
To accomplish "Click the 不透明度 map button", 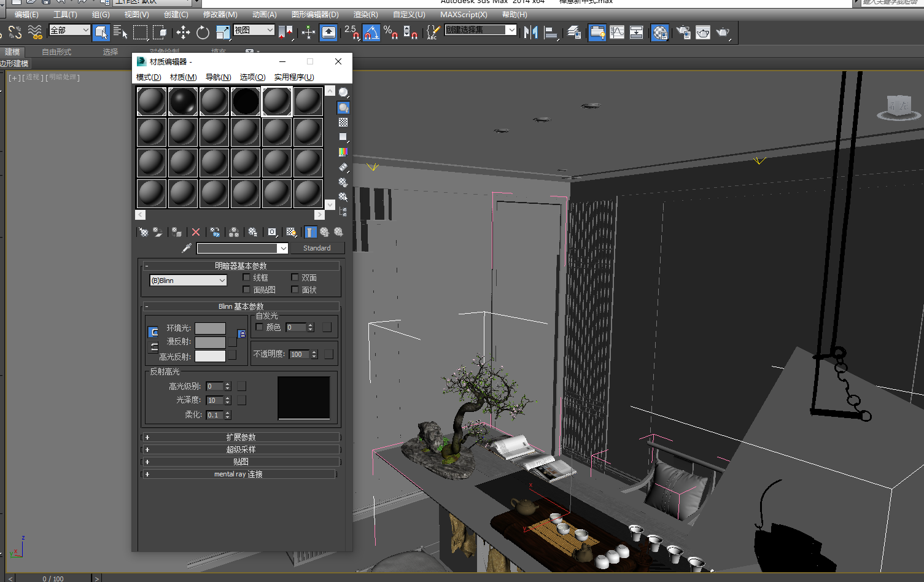I will click(x=329, y=354).
